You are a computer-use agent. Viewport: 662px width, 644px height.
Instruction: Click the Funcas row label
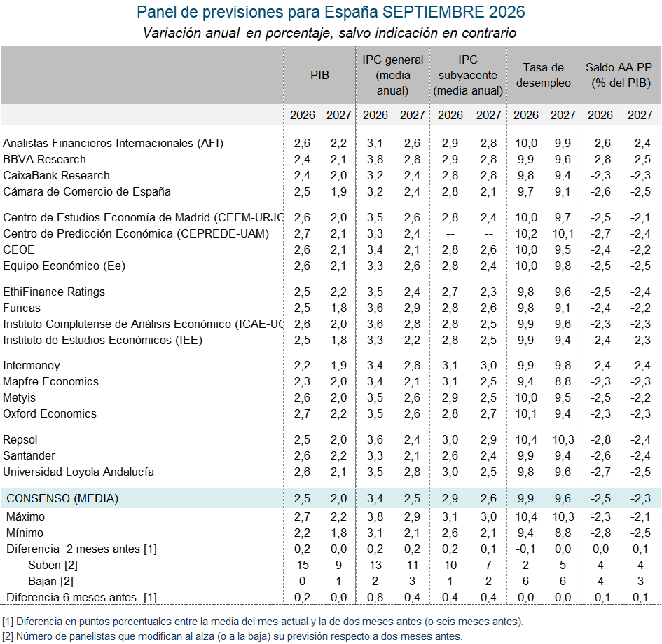22,308
